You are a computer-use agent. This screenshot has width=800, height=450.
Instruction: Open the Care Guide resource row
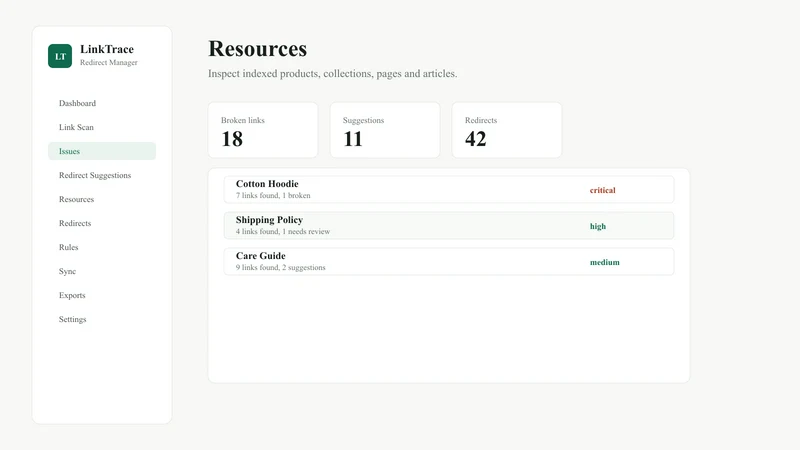(x=448, y=261)
